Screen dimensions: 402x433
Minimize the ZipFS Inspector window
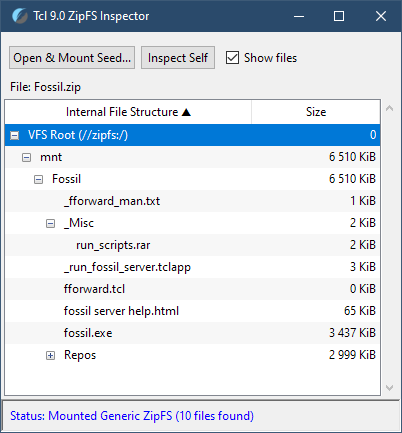[x=299, y=16]
